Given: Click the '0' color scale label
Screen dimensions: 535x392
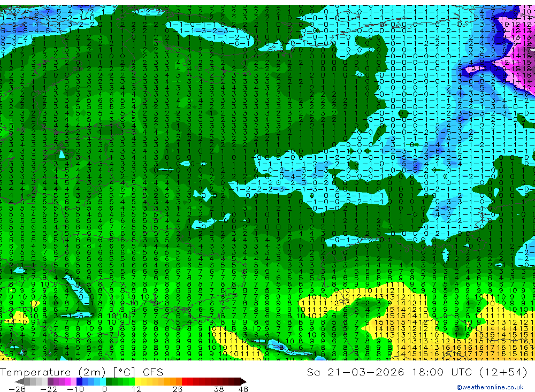Looking at the screenshot, I should pyautogui.click(x=104, y=389).
